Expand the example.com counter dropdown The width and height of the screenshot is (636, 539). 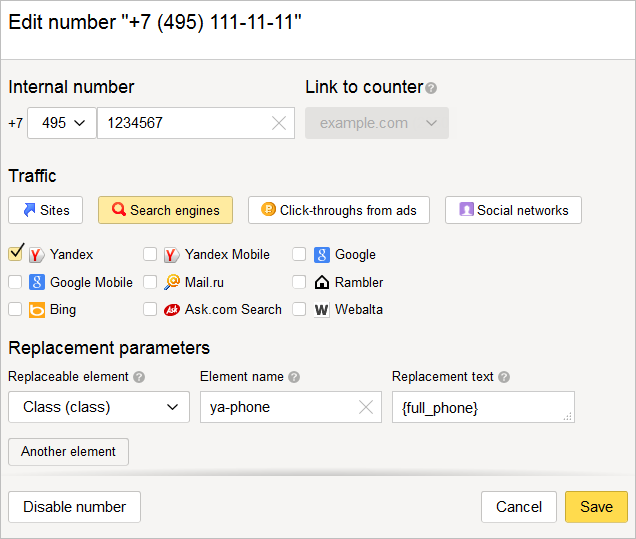tap(377, 123)
